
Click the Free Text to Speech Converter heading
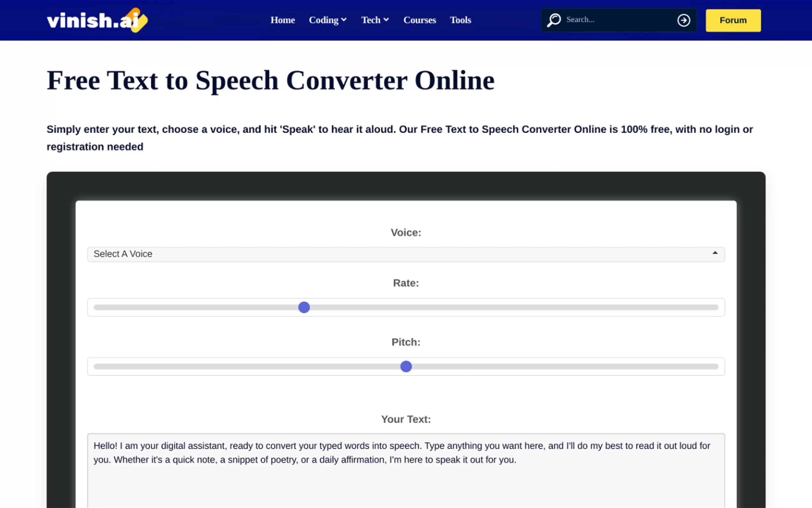click(x=270, y=81)
